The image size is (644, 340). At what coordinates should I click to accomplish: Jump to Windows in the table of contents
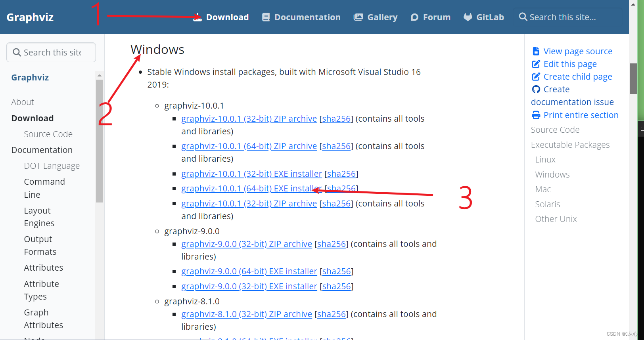(552, 175)
